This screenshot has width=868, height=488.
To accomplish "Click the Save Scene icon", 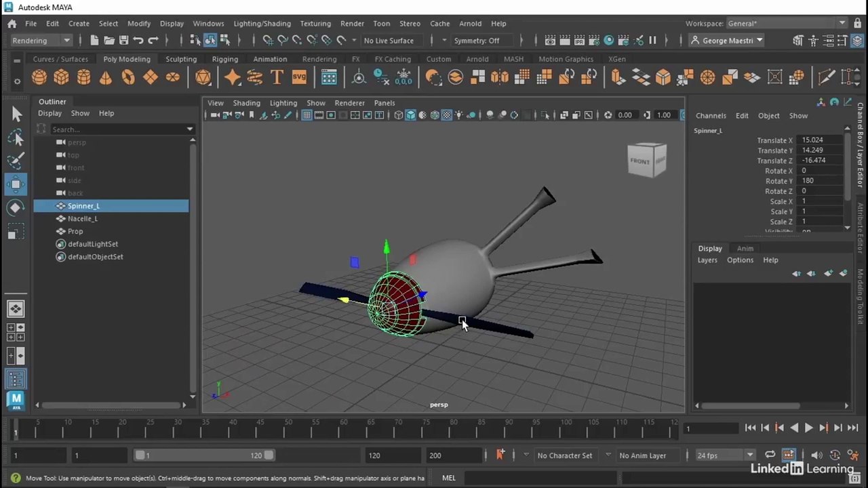I will [123, 41].
